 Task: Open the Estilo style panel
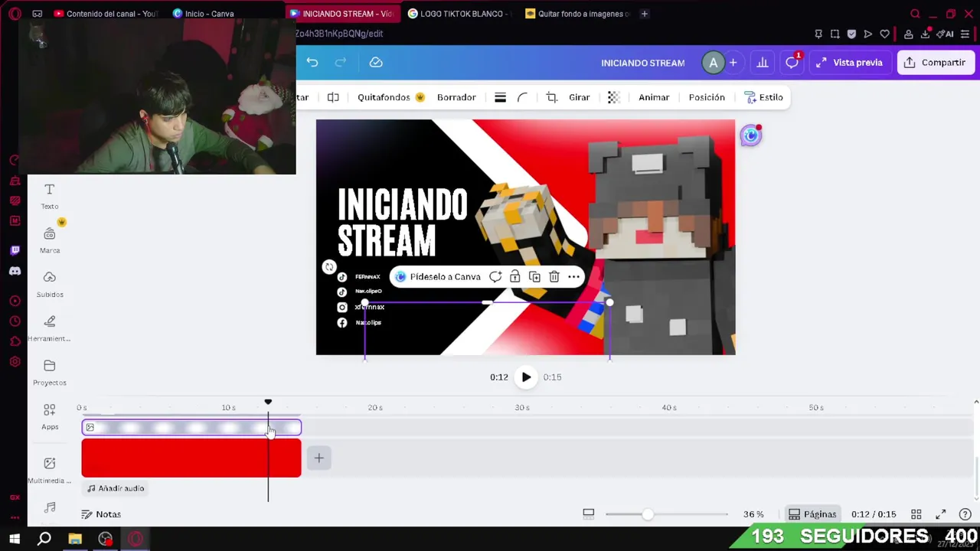763,97
